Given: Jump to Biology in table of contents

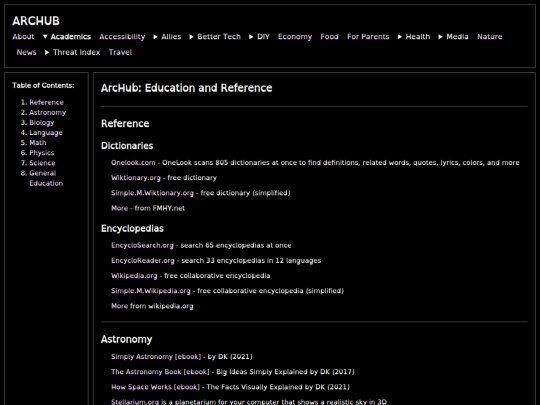Looking at the screenshot, I should pos(42,123).
